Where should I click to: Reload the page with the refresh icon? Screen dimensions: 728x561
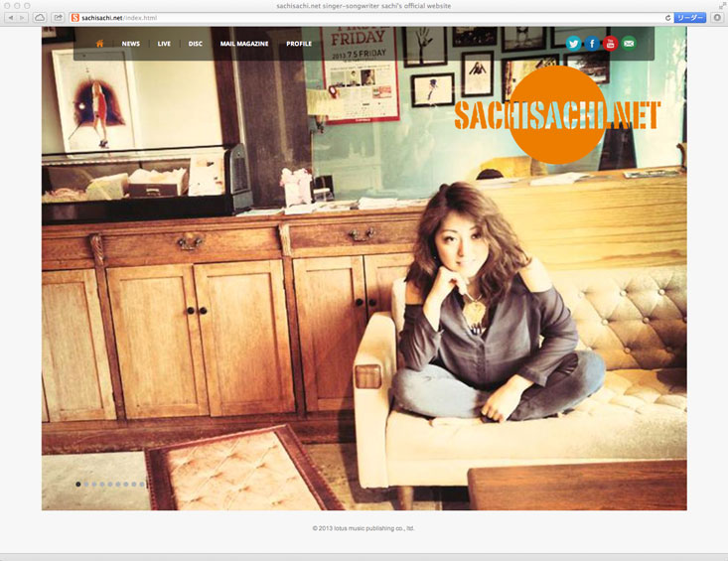coord(667,18)
